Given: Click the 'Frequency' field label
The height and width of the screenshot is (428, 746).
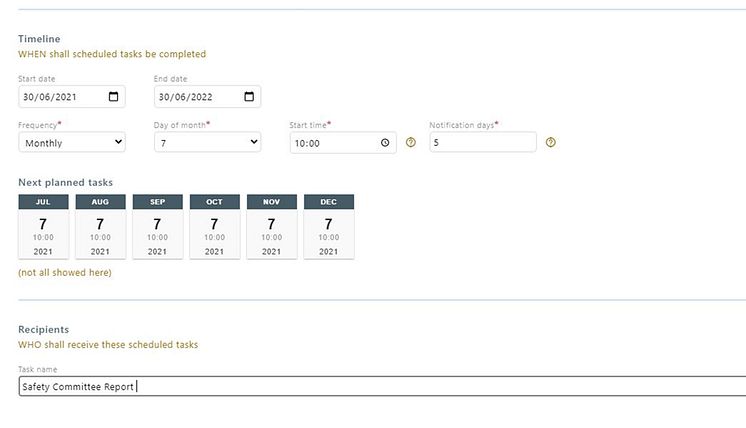Looking at the screenshot, I should click(39, 125).
